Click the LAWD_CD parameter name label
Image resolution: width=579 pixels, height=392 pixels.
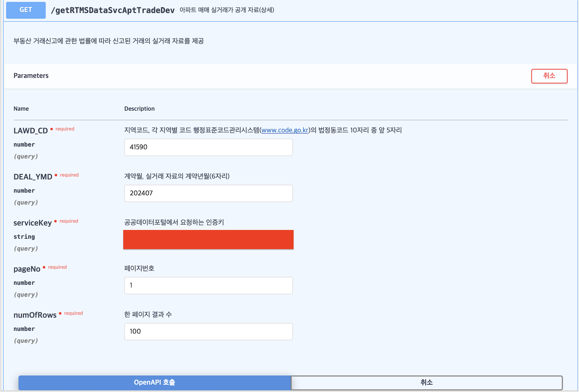coord(31,131)
